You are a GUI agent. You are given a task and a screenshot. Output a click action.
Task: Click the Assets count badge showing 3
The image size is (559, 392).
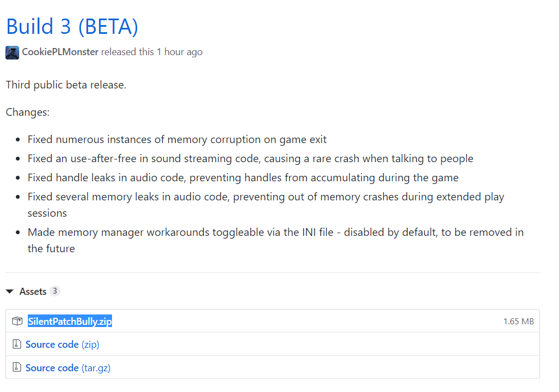[x=54, y=291]
